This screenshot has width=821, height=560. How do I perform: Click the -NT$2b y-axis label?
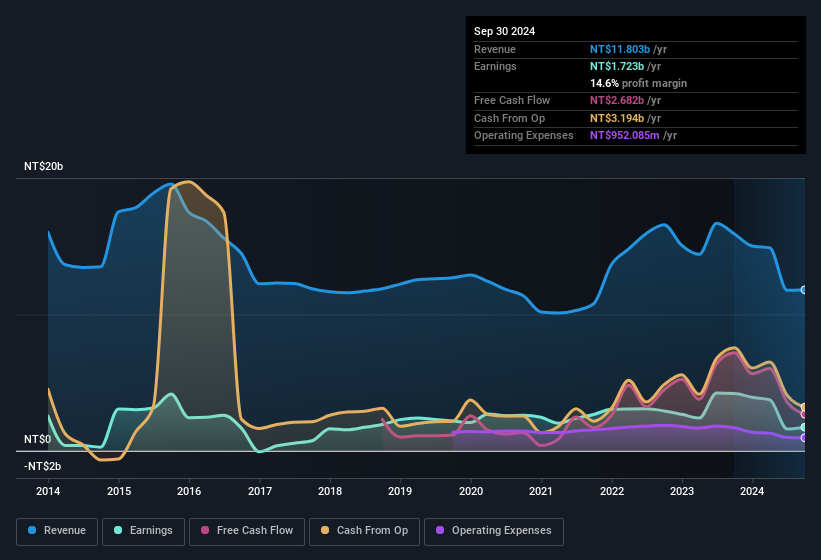click(42, 466)
